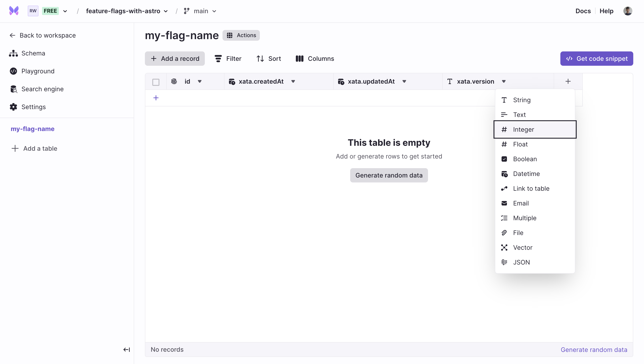644x364 pixels.
Task: Open the xata.updatedAt column dropdown arrow
Action: click(x=404, y=81)
